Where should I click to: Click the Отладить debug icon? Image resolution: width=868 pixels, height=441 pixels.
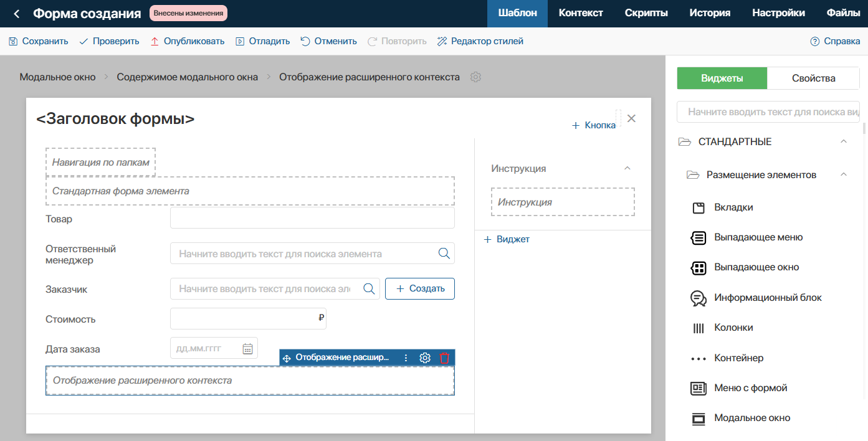(x=240, y=41)
